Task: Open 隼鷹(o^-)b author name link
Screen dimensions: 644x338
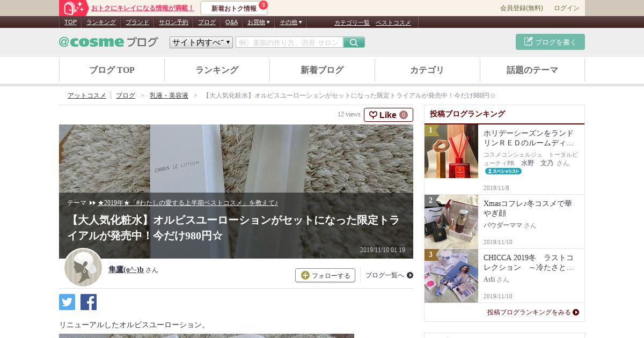Action: 126,269
